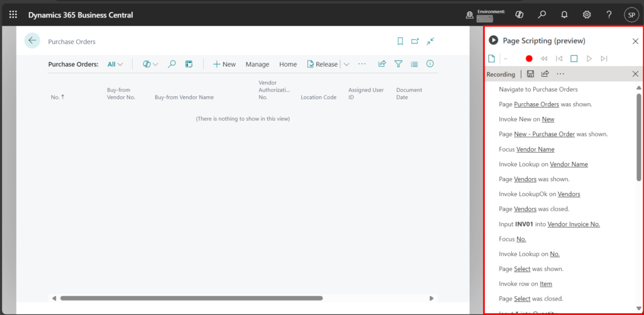644x315 pixels.
Task: Click the New - Purchase Order link
Action: coord(544,134)
